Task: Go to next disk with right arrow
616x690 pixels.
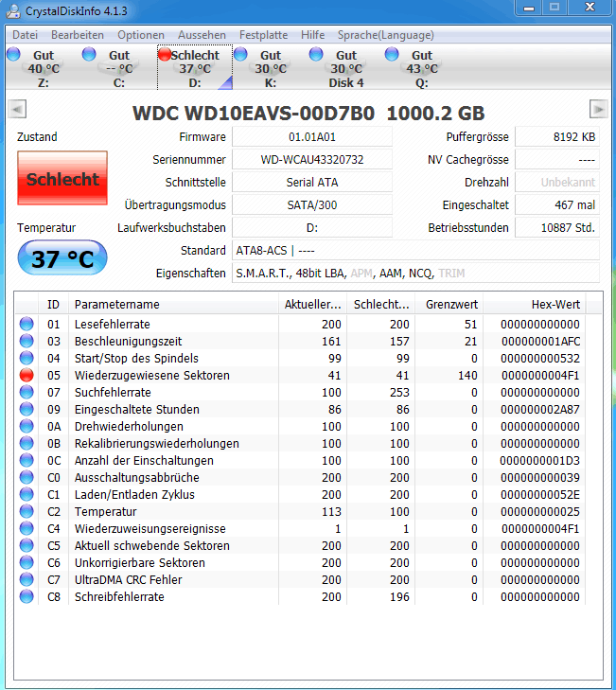Action: (x=598, y=109)
